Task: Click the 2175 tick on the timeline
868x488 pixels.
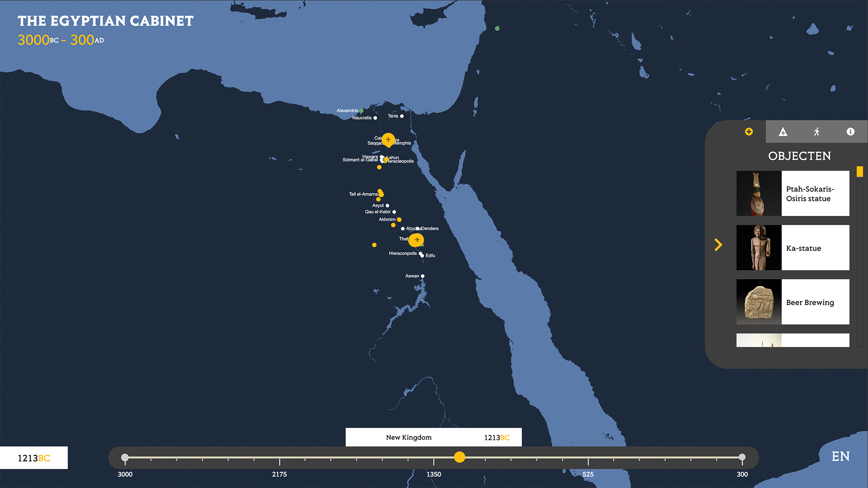Action: (279, 461)
